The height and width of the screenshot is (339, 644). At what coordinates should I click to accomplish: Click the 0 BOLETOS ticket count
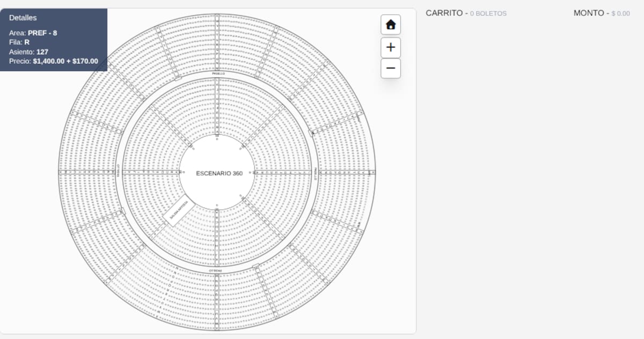click(x=488, y=13)
